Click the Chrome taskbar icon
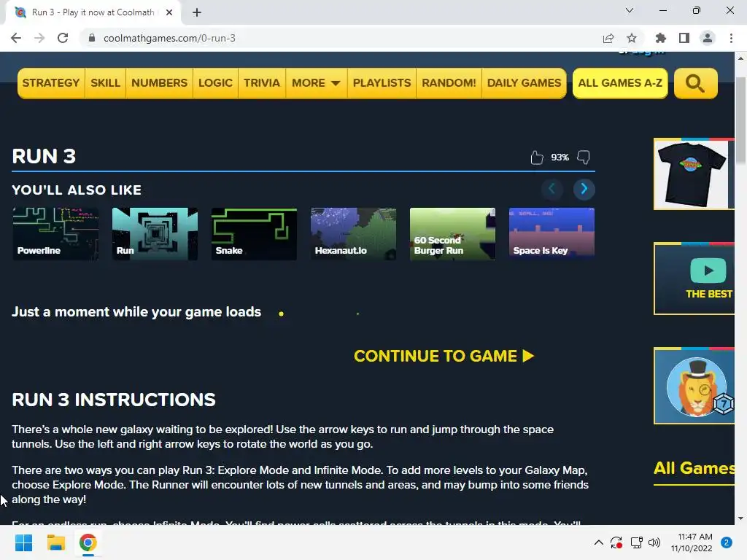 click(x=88, y=542)
